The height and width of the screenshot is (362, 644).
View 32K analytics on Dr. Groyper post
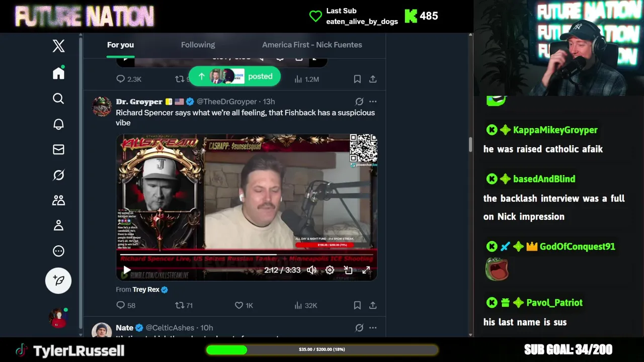click(305, 305)
